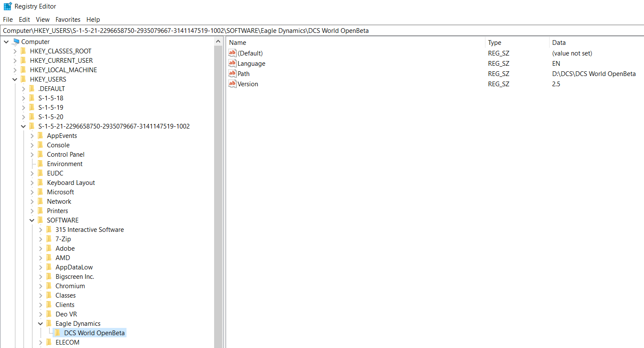Open the Help menu
The width and height of the screenshot is (644, 348).
(x=93, y=20)
